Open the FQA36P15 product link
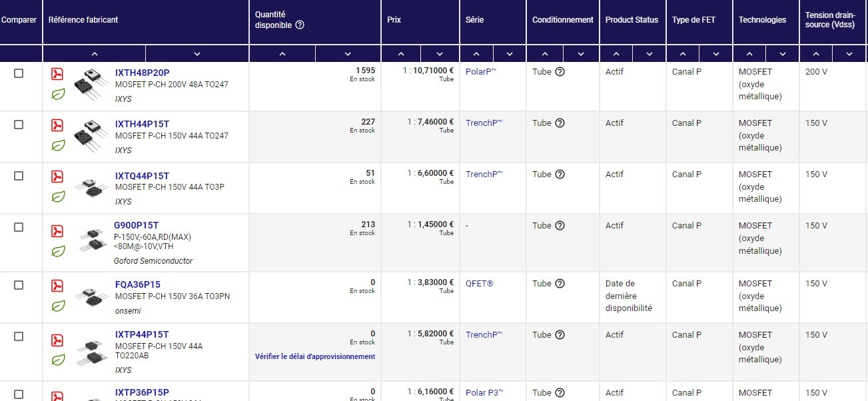868x401 pixels. (x=137, y=284)
